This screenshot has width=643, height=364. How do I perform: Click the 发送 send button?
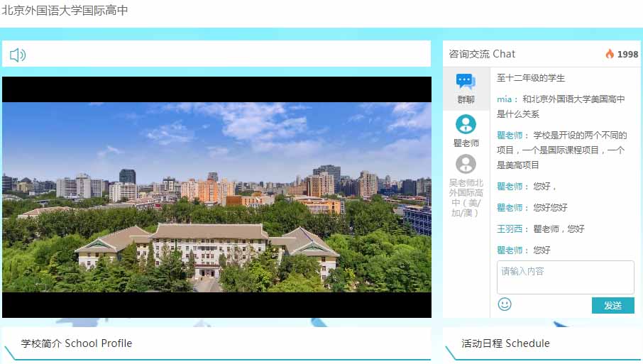tap(612, 305)
